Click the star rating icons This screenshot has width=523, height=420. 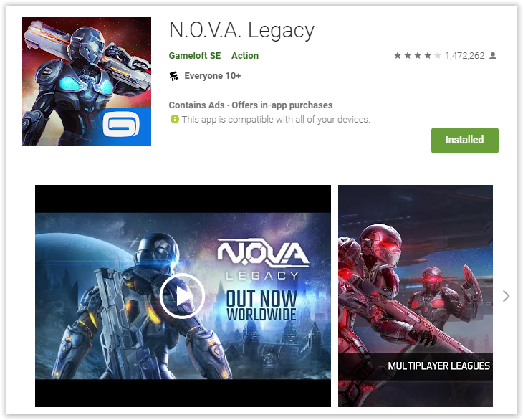tap(417, 55)
